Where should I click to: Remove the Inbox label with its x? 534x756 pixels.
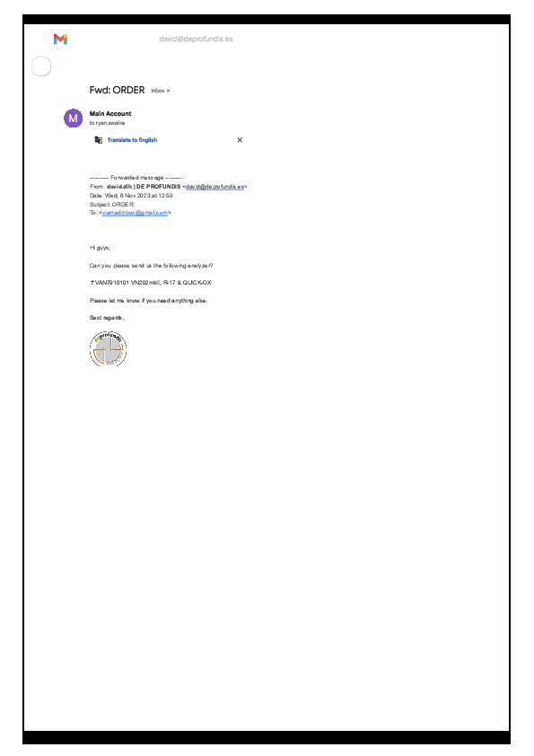tap(168, 91)
